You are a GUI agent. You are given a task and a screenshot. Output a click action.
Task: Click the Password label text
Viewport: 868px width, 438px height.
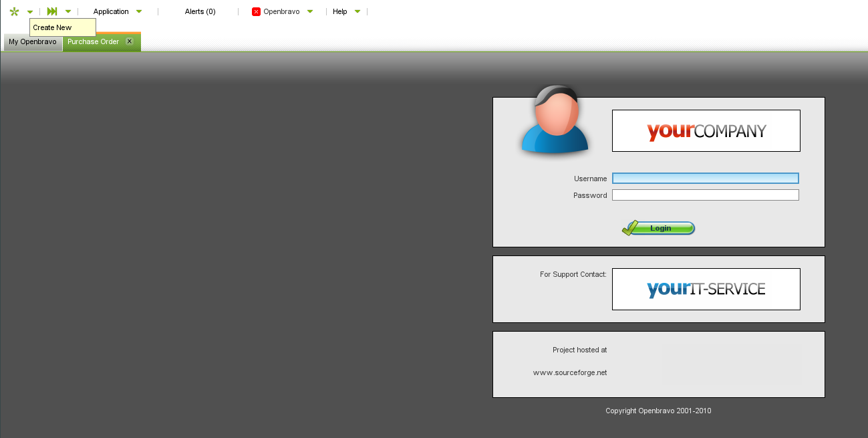click(590, 195)
